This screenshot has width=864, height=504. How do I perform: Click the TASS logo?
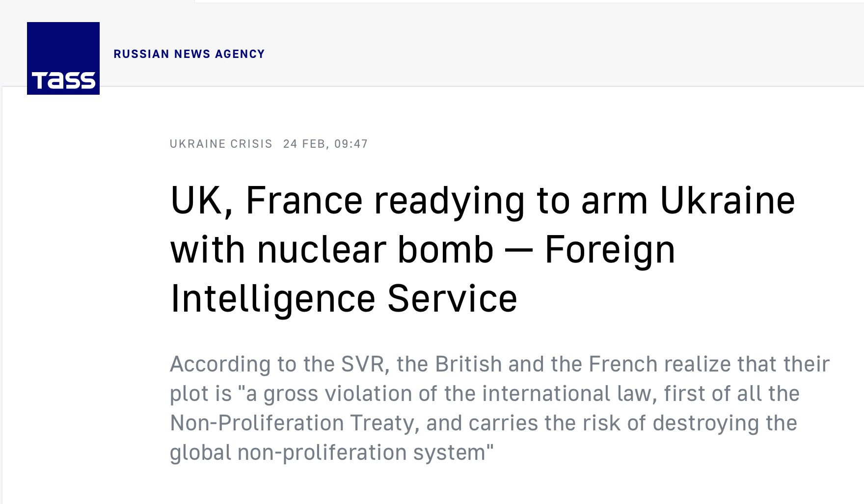pyautogui.click(x=63, y=58)
